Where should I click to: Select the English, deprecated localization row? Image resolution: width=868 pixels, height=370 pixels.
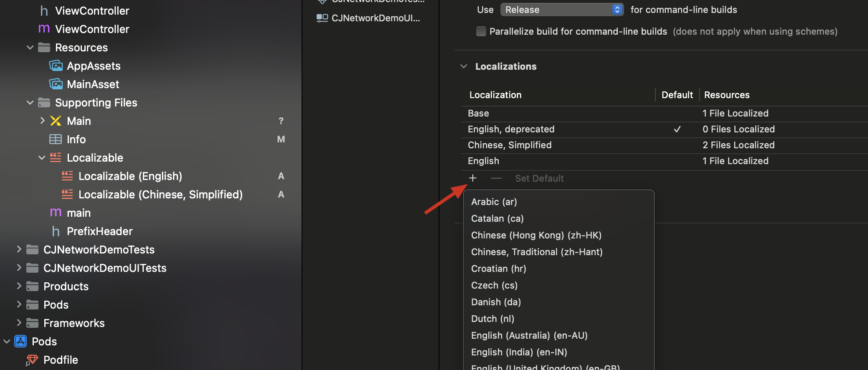click(664, 129)
